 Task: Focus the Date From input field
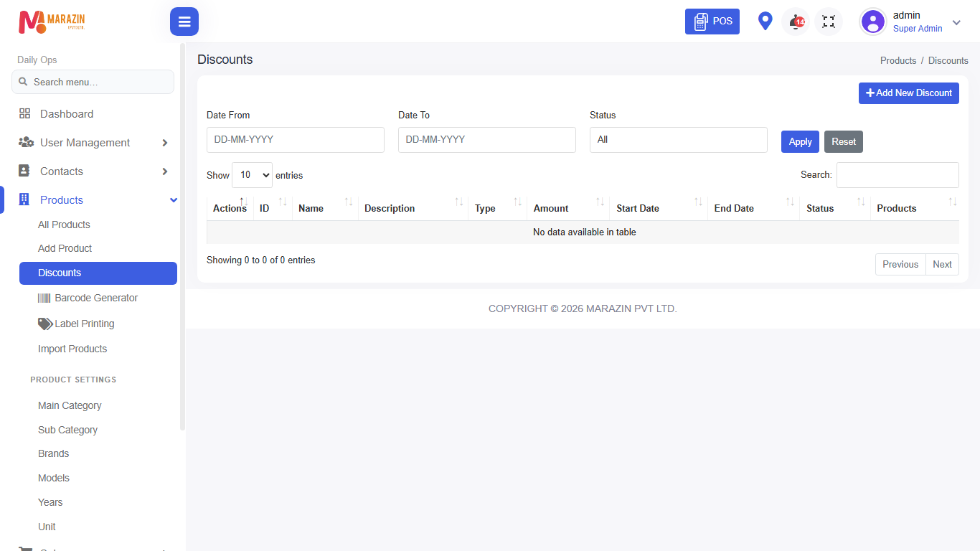click(296, 140)
